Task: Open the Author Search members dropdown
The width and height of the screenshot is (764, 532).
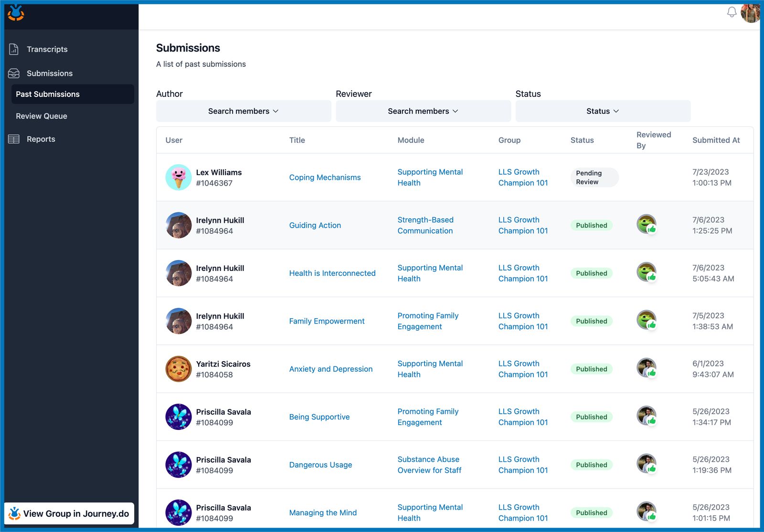Action: pos(243,111)
